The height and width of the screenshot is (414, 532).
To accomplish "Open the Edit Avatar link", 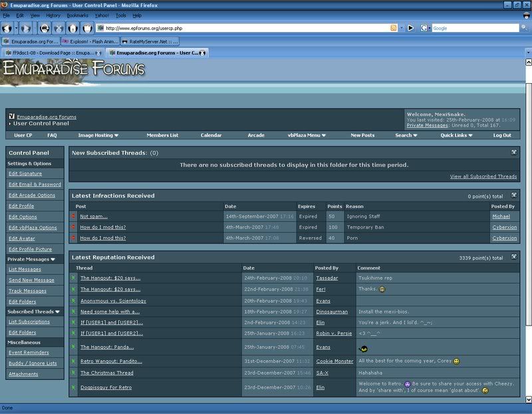I will pyautogui.click(x=22, y=238).
